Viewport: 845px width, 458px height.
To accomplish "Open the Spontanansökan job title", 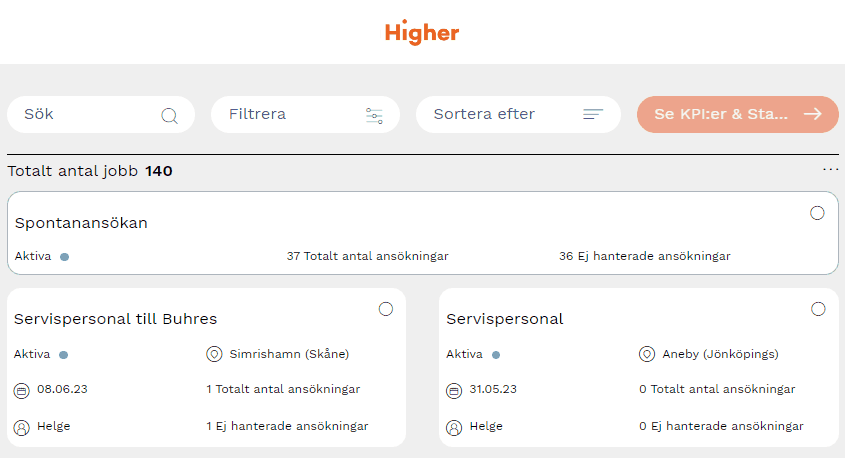I will (81, 223).
